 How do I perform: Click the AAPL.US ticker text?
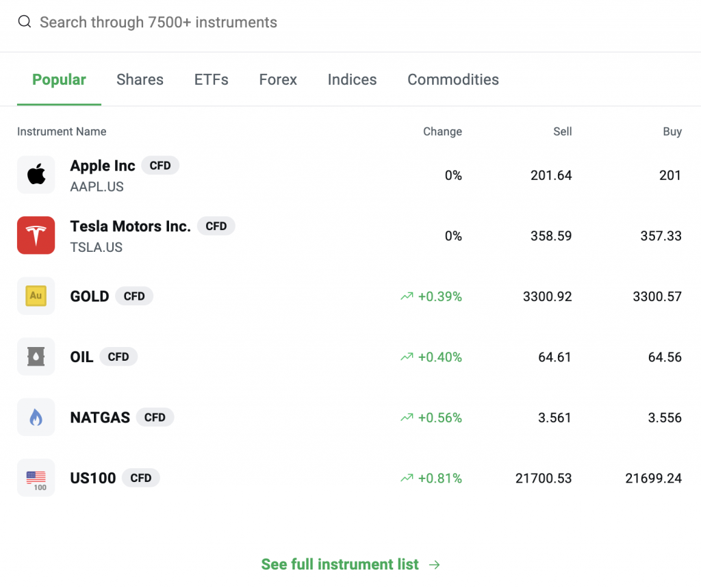click(97, 186)
